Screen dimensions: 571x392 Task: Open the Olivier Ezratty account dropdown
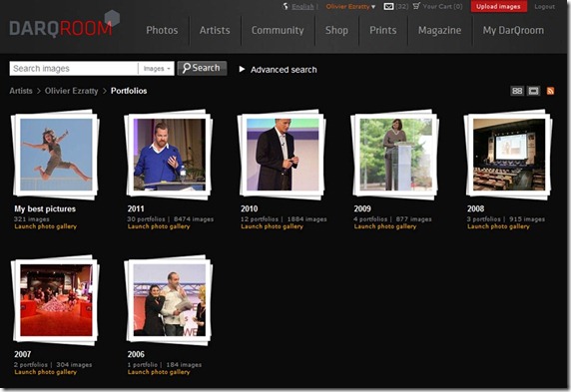tap(350, 7)
